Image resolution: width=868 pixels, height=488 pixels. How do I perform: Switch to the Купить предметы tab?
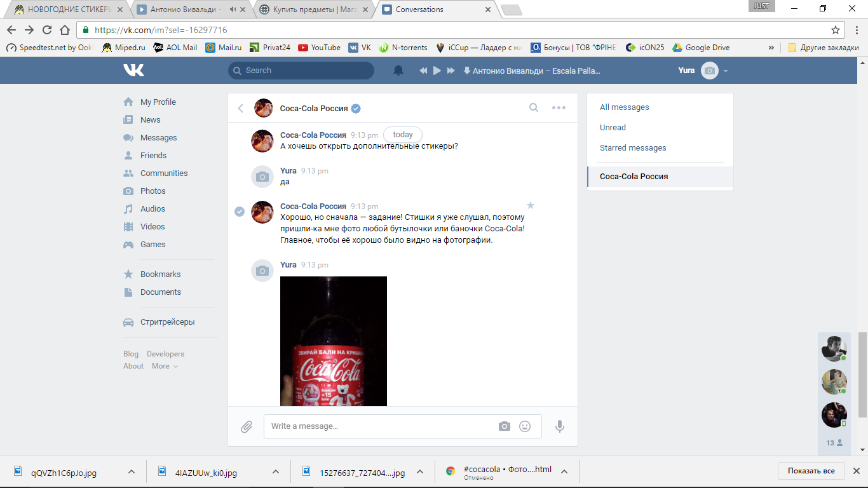coord(313,10)
